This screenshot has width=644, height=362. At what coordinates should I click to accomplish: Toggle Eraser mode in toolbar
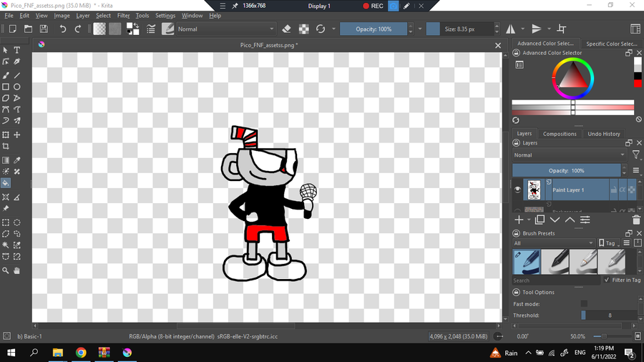[287, 29]
